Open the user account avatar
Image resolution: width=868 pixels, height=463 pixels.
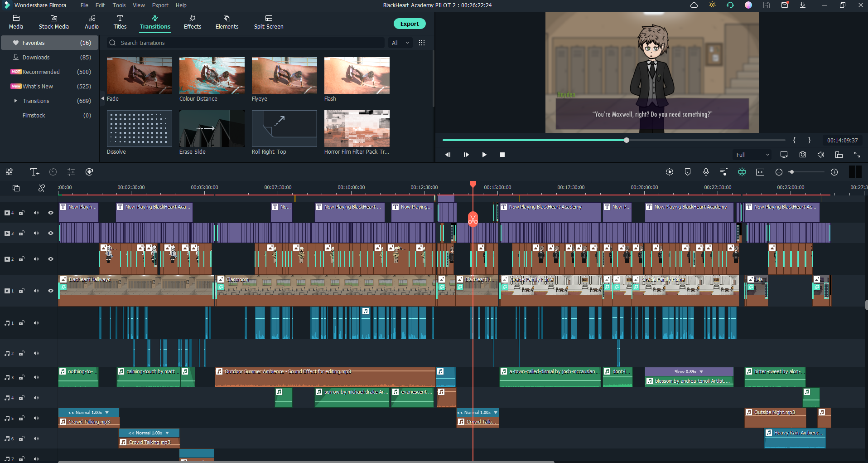click(x=748, y=5)
